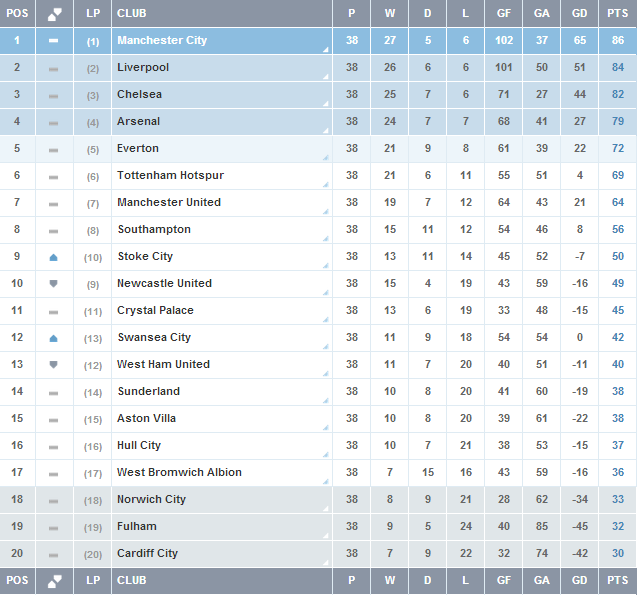Click Stoke City's blue up-arrow movement icon
The image size is (639, 595).
53,257
